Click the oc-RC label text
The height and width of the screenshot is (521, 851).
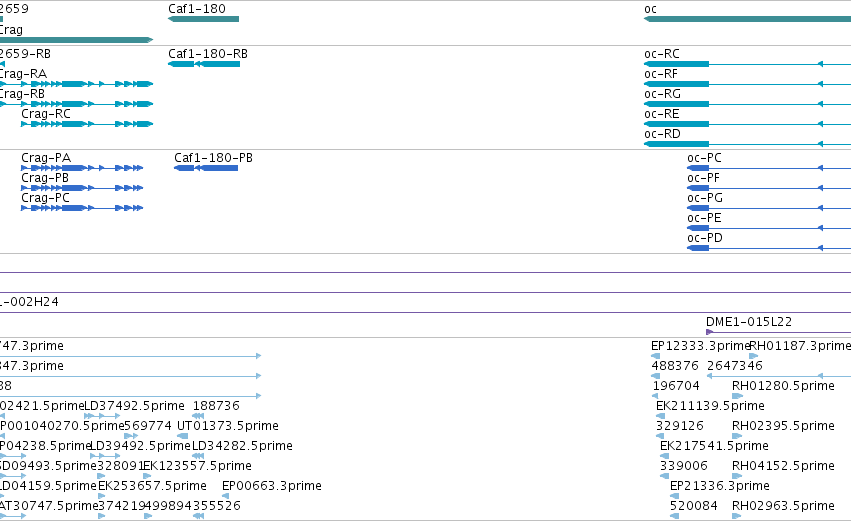(662, 54)
